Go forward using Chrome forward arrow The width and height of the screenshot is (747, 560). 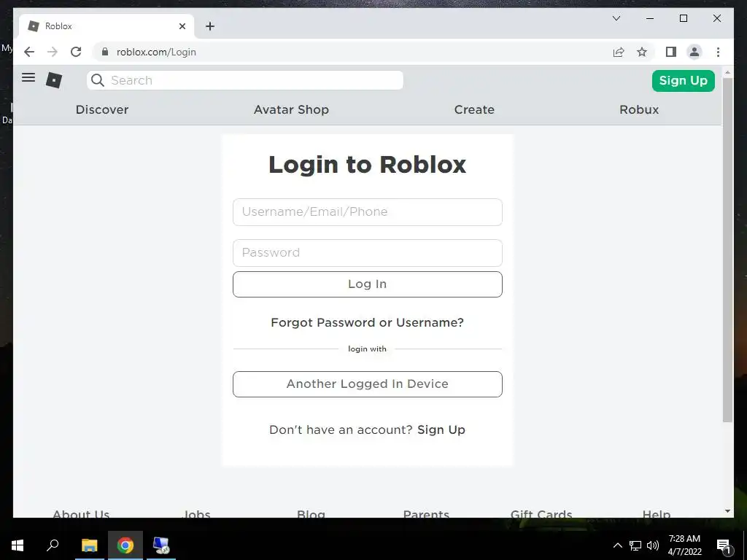coord(53,52)
